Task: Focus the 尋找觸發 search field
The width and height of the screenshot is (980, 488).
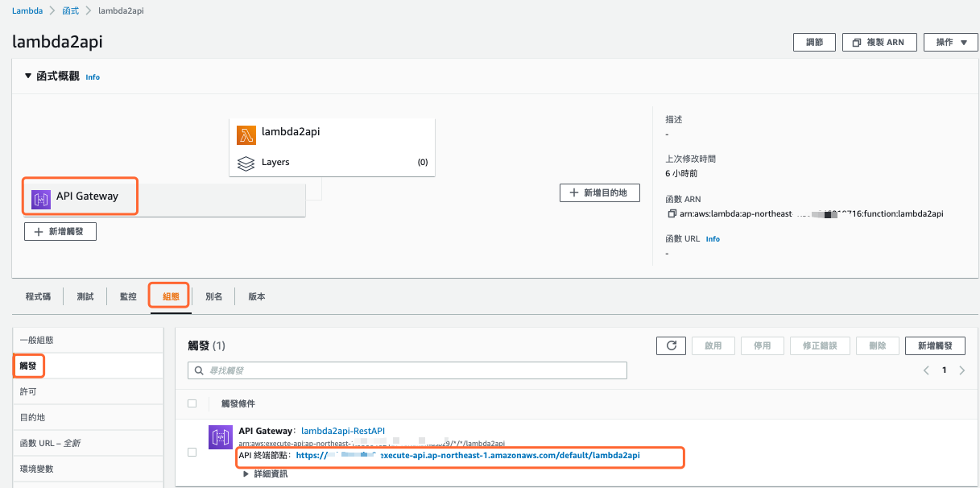Action: [x=407, y=370]
